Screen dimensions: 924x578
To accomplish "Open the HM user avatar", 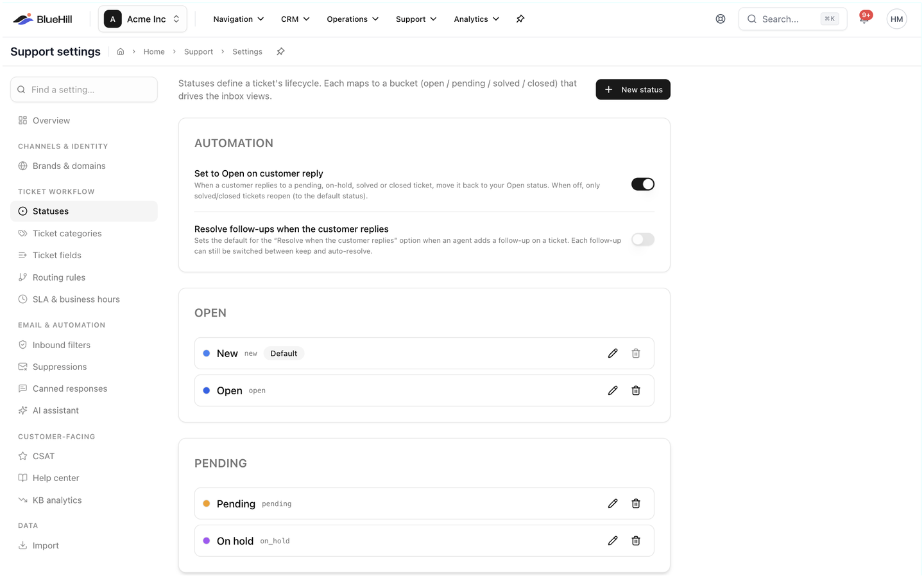I will 897,19.
